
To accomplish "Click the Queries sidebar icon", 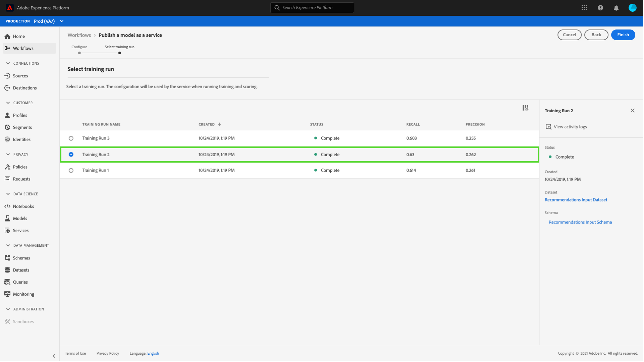I will 7,282.
